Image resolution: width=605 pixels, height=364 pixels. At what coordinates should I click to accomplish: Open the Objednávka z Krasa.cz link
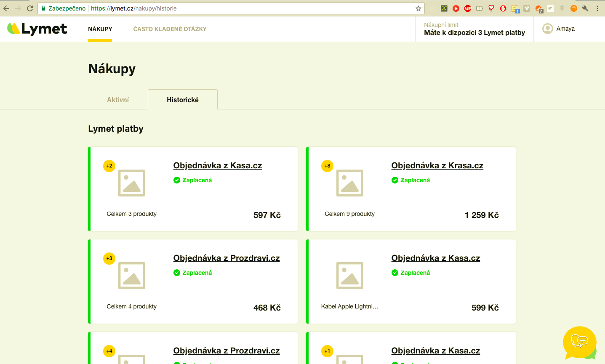coord(437,165)
